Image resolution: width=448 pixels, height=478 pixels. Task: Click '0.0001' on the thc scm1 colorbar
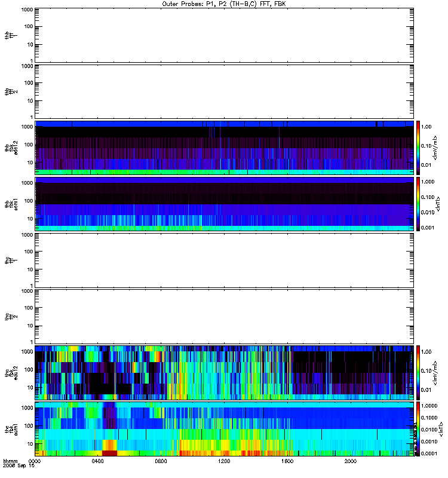point(429,454)
